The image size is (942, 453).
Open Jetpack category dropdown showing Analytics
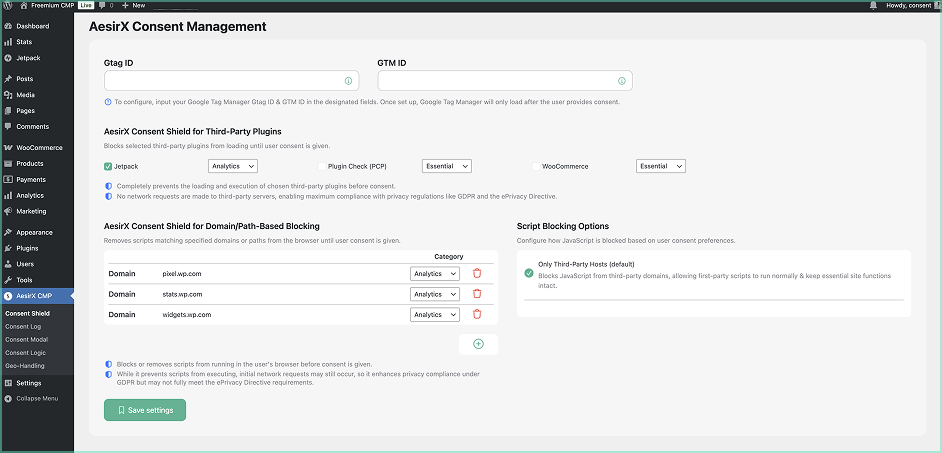[x=232, y=166]
